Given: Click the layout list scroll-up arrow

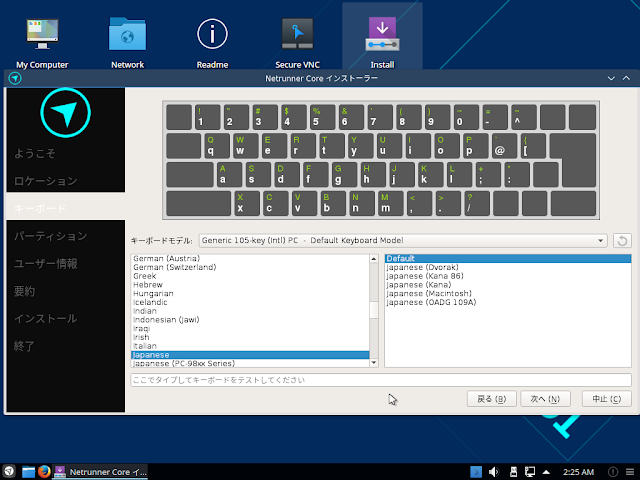Looking at the screenshot, I should (x=373, y=259).
